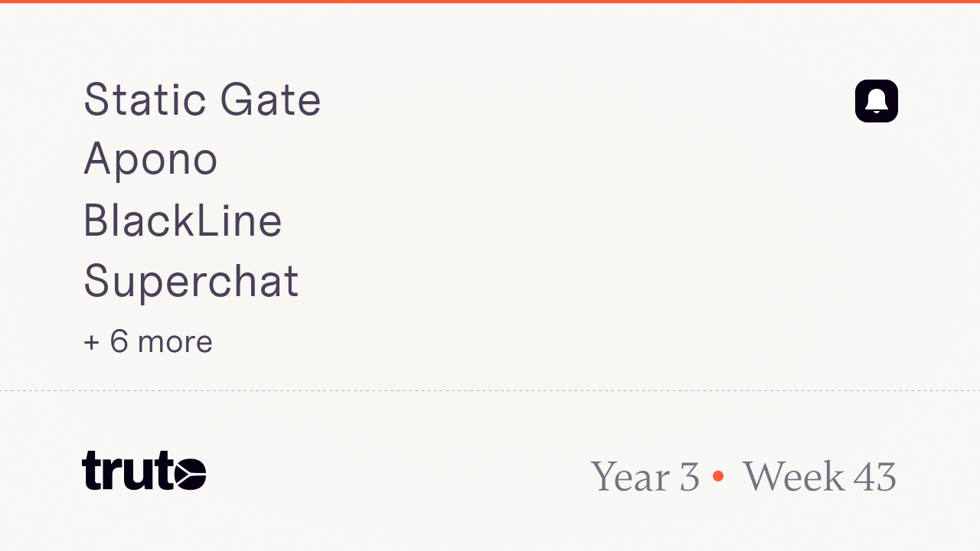Open the BlackLine entry
The width and height of the screenshot is (980, 551).
183,220
